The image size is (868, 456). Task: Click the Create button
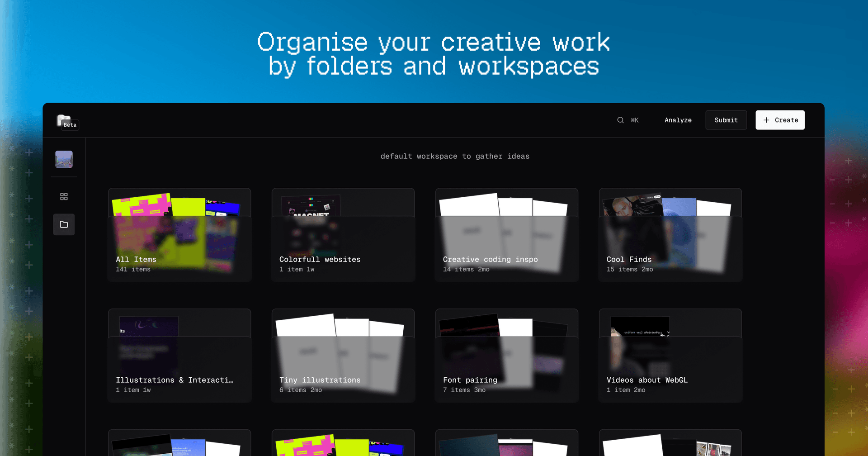click(x=780, y=120)
